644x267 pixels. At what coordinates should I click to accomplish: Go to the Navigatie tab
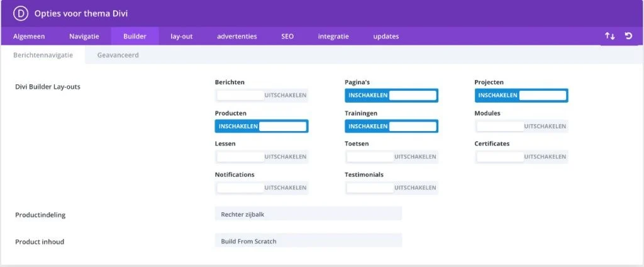pyautogui.click(x=84, y=37)
